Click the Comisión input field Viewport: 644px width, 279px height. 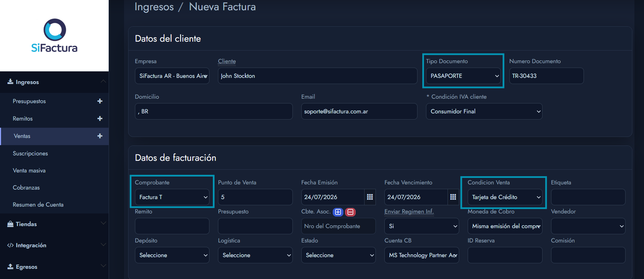click(588, 255)
